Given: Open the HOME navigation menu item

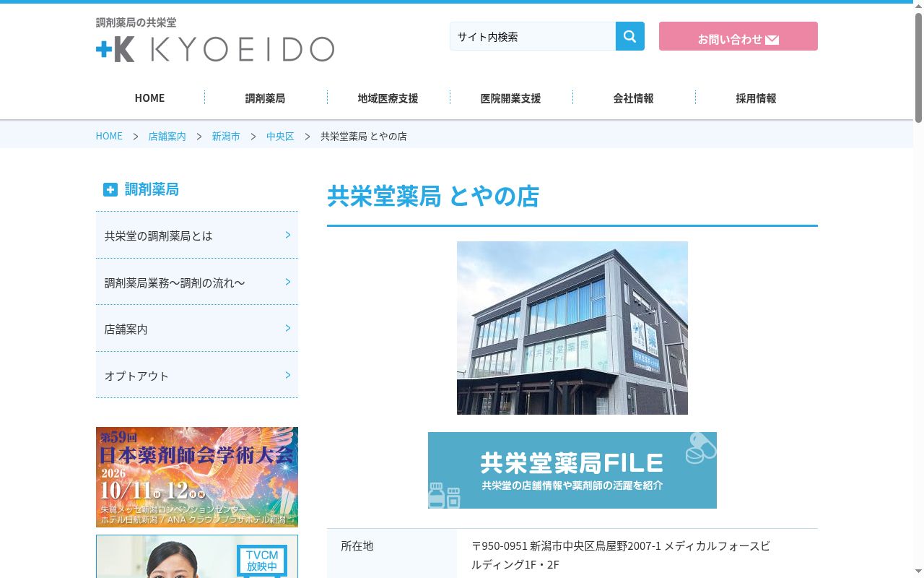Looking at the screenshot, I should (149, 98).
